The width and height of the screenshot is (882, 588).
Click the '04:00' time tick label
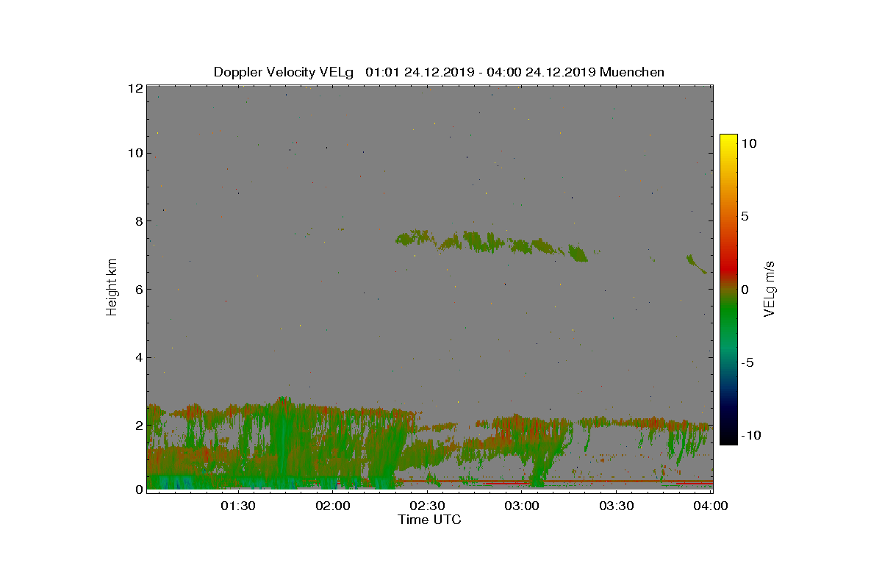pyautogui.click(x=711, y=506)
